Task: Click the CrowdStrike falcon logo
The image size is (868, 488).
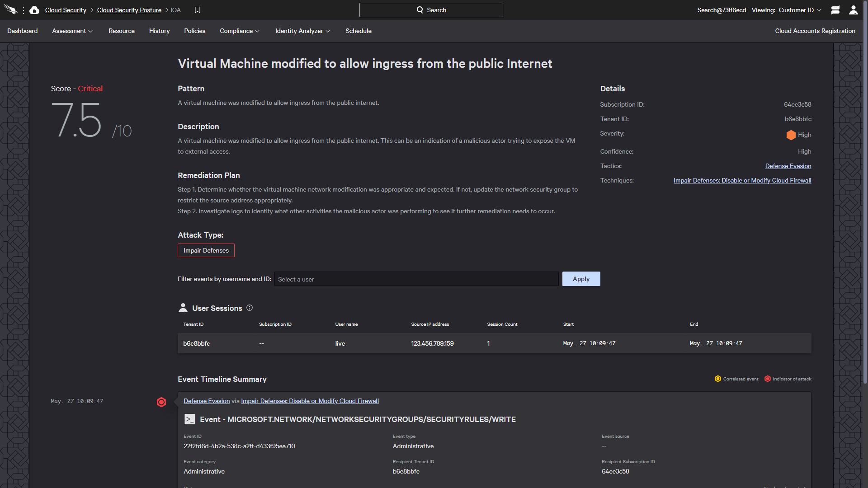Action: point(10,10)
